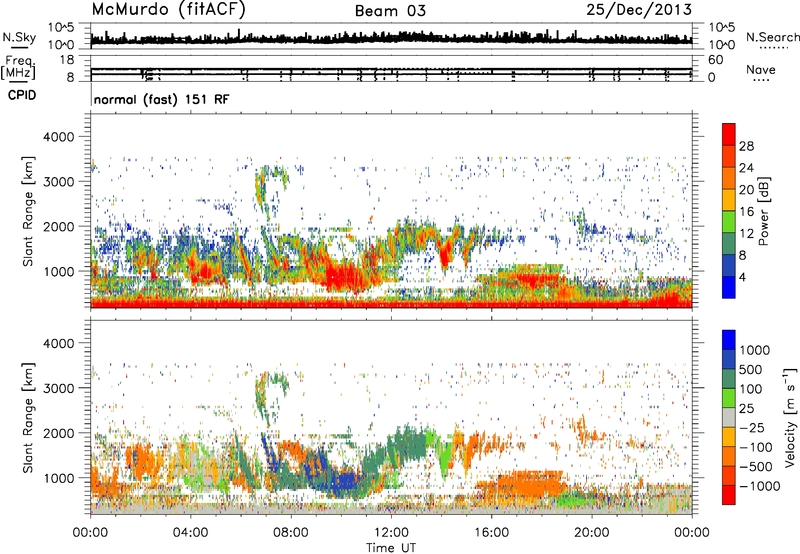This screenshot has width=800, height=554.
Task: Click the '16' tick on Power colorbar
Action: (746, 212)
